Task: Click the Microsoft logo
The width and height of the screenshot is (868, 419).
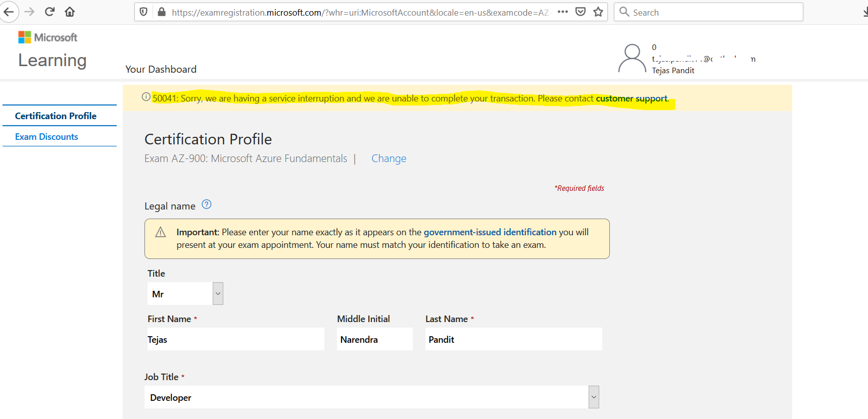Action: pyautogui.click(x=48, y=37)
